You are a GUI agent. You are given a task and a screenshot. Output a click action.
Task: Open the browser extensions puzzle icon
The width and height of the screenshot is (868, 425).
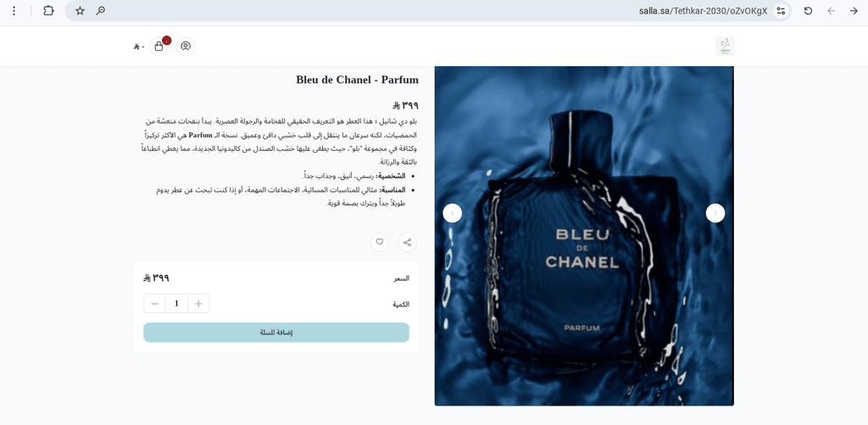tap(48, 10)
